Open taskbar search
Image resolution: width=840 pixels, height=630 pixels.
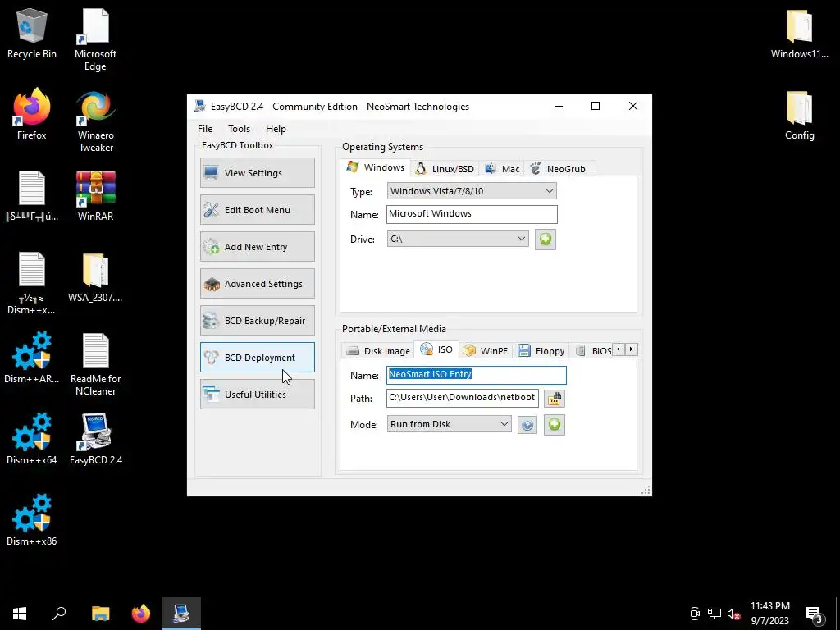(x=59, y=614)
